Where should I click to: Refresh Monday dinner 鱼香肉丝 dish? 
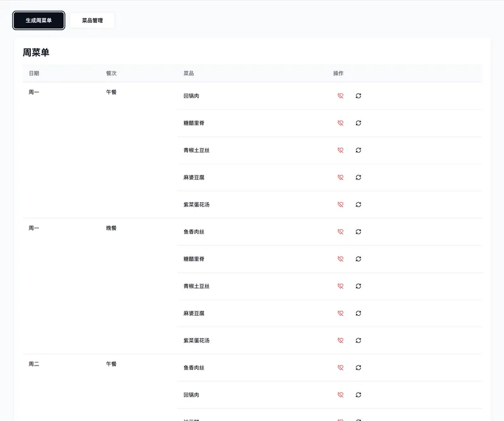[358, 232]
